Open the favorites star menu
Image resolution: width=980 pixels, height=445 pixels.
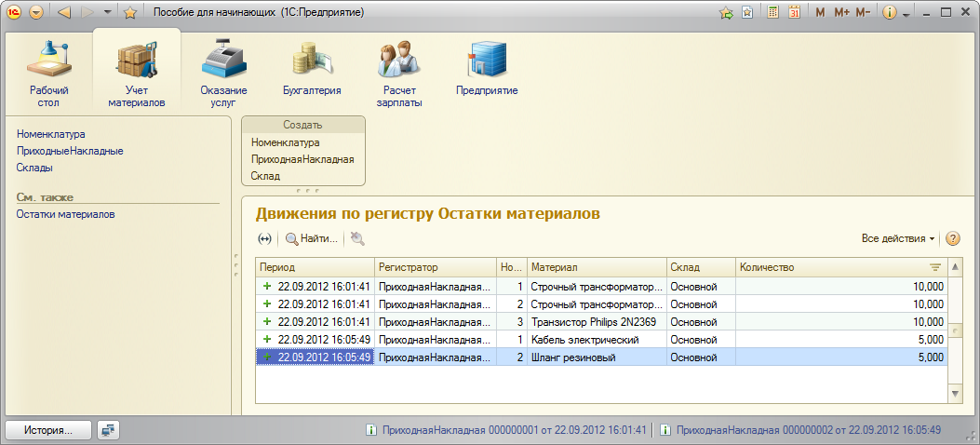coord(129,12)
